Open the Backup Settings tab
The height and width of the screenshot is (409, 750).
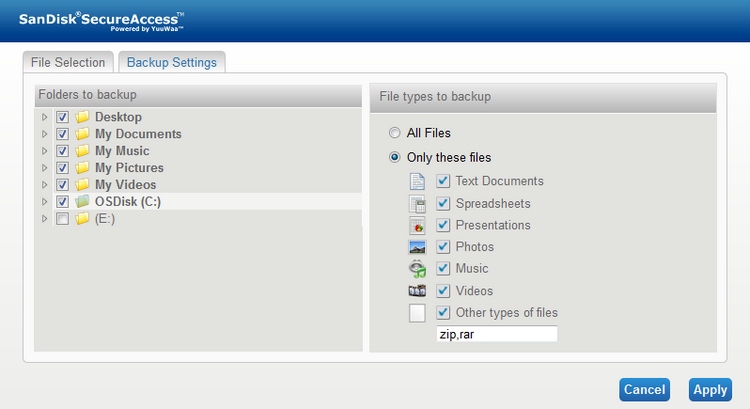[172, 62]
